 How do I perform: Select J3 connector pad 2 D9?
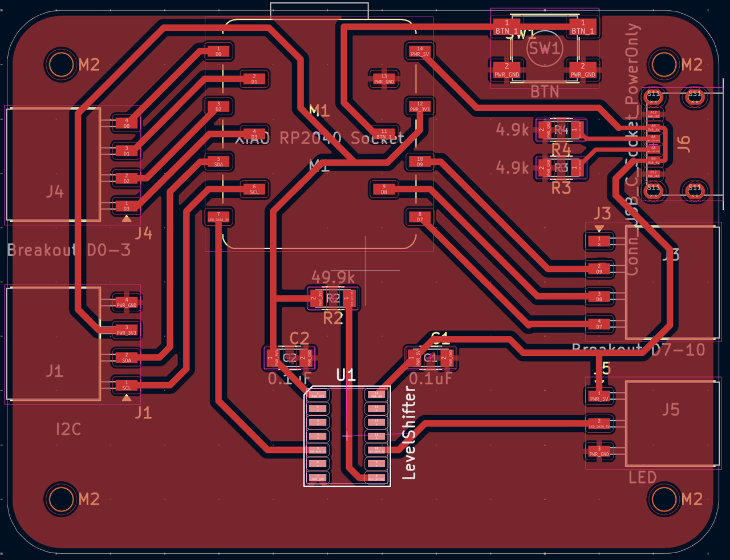coord(599,269)
